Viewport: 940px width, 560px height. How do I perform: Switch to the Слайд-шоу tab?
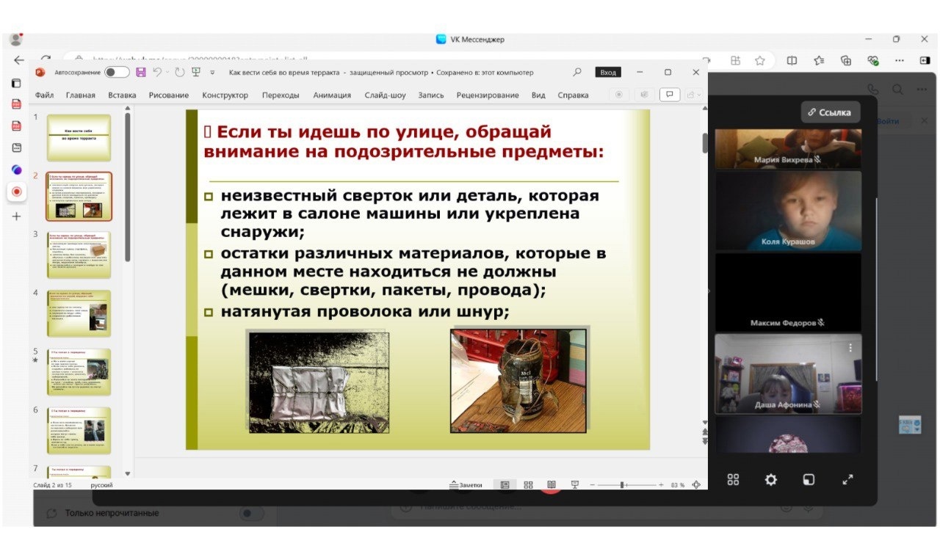(385, 95)
